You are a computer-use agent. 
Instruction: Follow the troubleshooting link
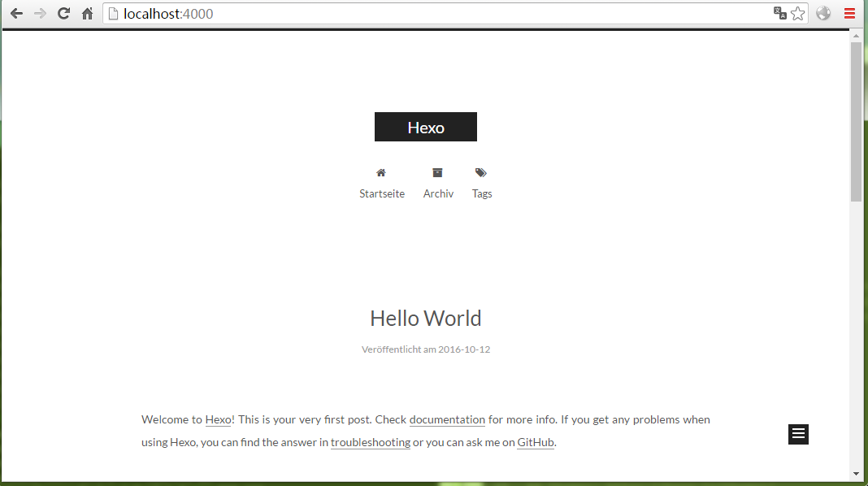click(370, 442)
